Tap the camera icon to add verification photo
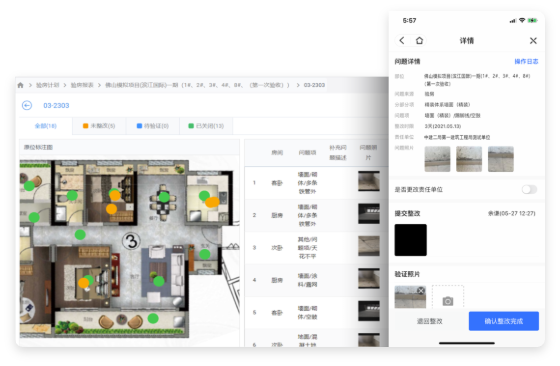560x366 pixels. pos(448,301)
